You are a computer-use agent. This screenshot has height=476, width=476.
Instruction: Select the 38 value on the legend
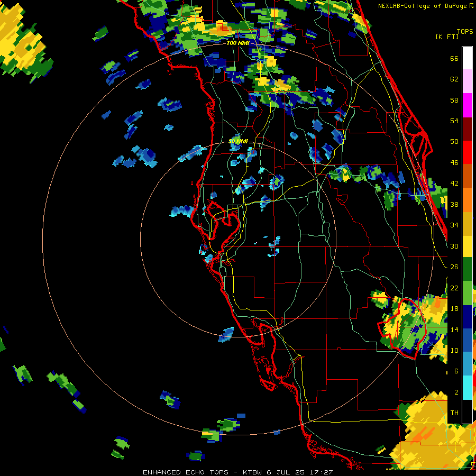pyautogui.click(x=454, y=204)
